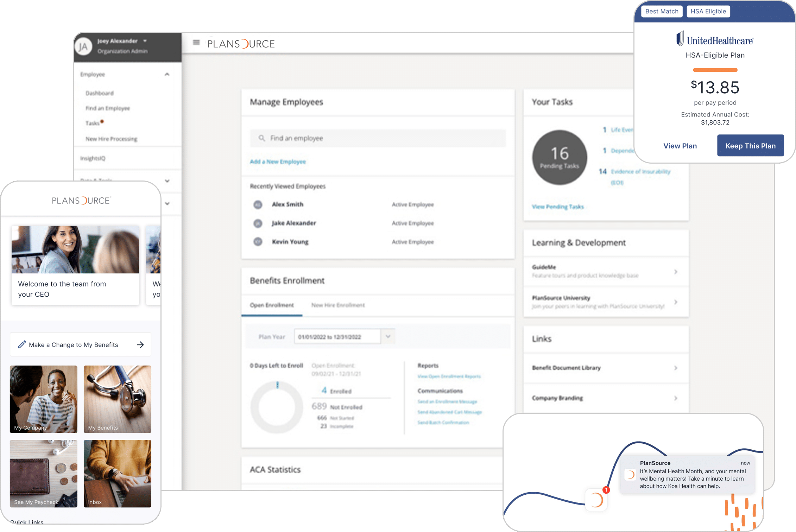The width and height of the screenshot is (796, 532).
Task: Click Jake Alexander's avatar icon
Action: pyautogui.click(x=258, y=223)
